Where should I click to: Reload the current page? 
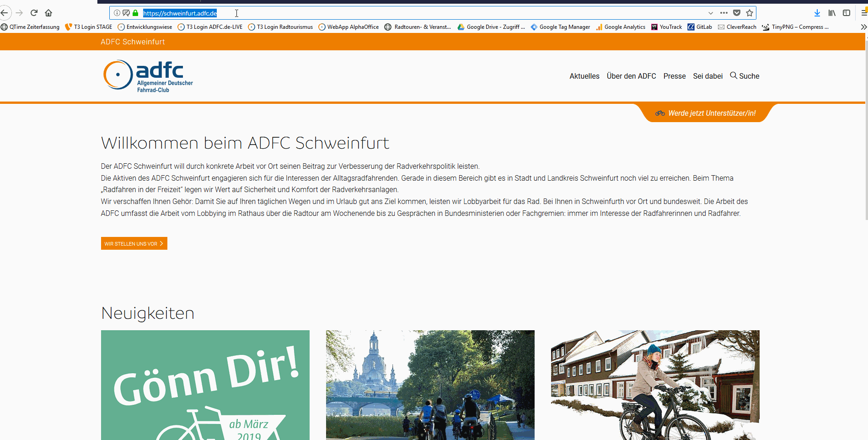pyautogui.click(x=34, y=13)
